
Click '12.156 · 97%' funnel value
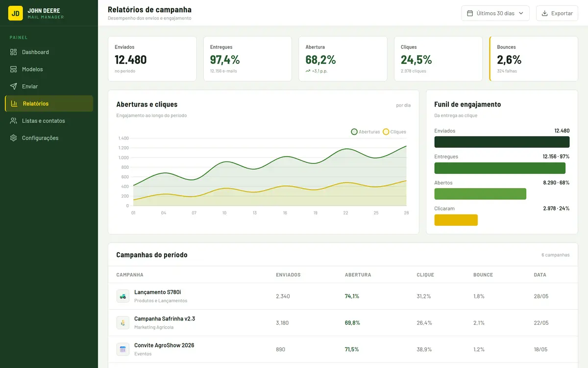556,157
